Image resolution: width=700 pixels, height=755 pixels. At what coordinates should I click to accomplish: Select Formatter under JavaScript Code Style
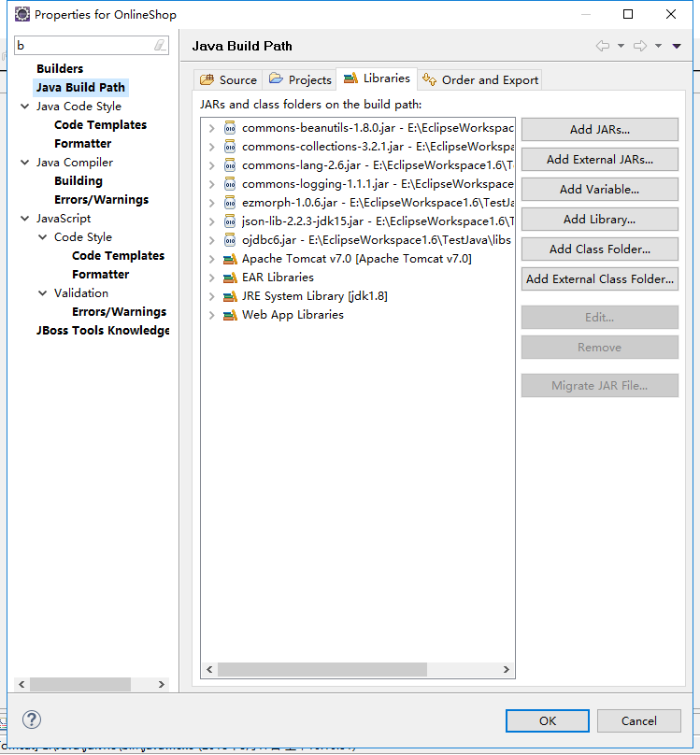point(100,275)
